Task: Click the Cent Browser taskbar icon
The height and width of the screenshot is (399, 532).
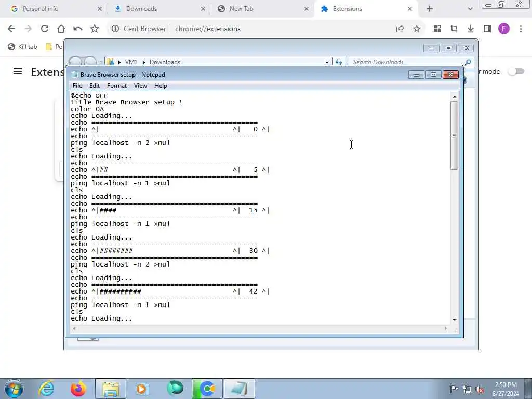Action: (207, 389)
